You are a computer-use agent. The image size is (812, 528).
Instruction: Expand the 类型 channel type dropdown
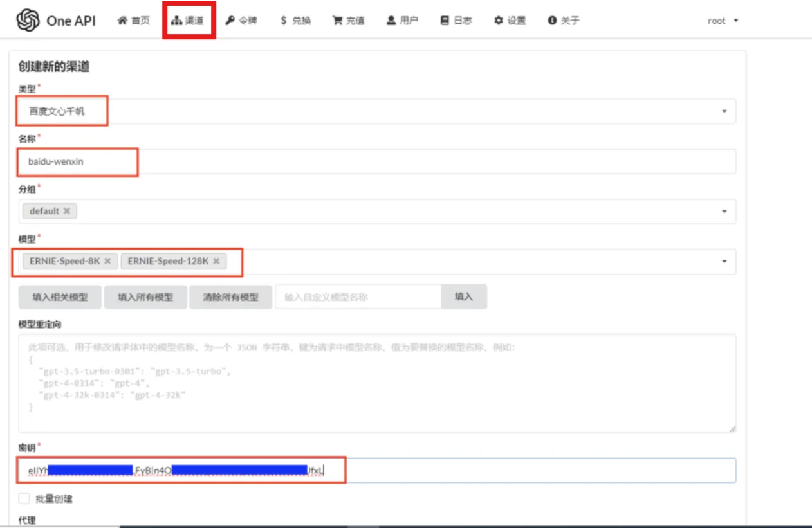pos(724,111)
